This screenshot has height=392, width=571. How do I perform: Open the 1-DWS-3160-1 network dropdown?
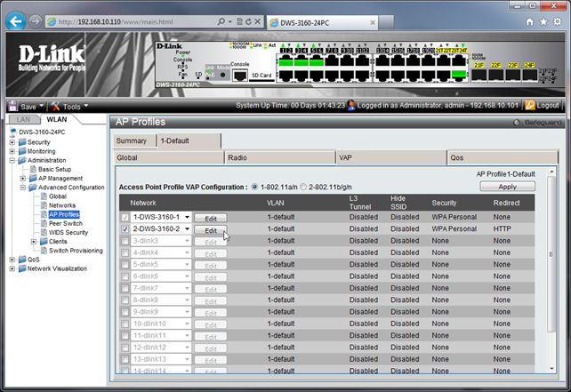coord(188,217)
